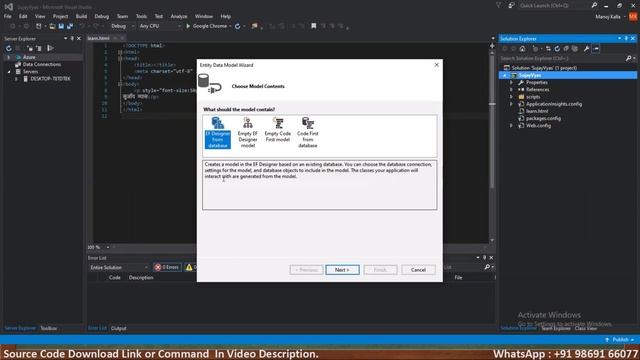Image resolution: width=640 pixels, height=360 pixels.
Task: Open the Analyze menu
Action: click(x=179, y=16)
